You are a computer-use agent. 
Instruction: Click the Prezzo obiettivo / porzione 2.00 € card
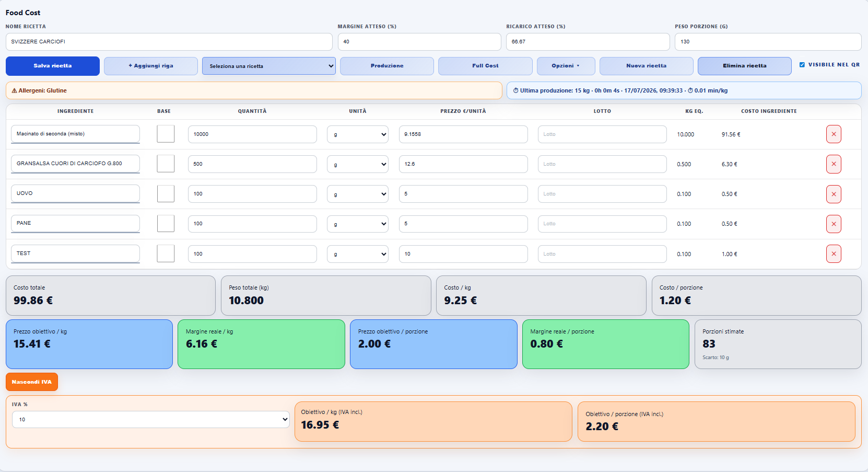[x=433, y=344]
